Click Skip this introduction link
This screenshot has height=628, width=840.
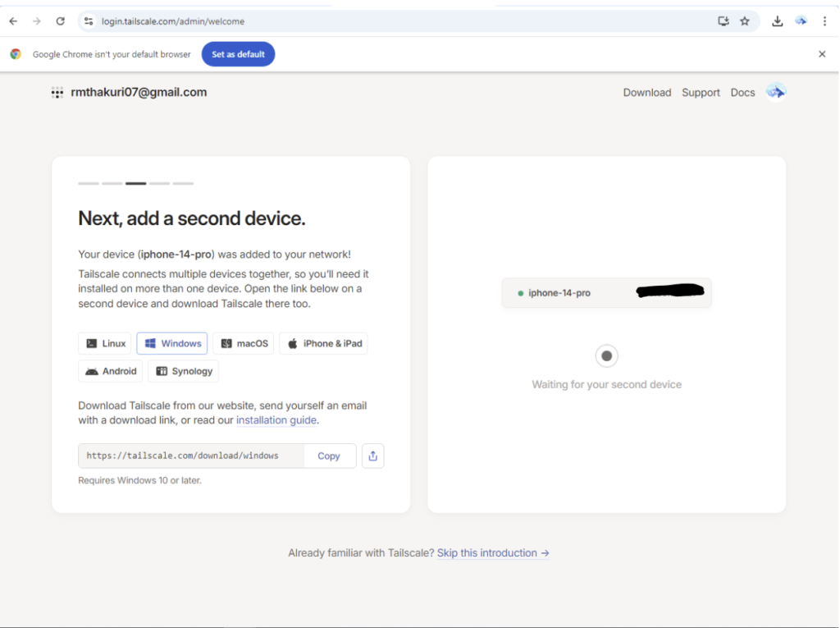493,553
